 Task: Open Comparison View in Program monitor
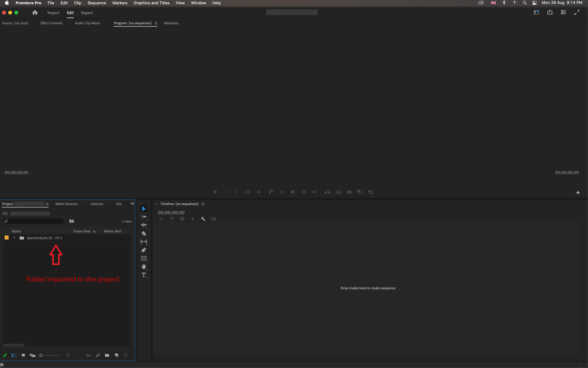360,192
